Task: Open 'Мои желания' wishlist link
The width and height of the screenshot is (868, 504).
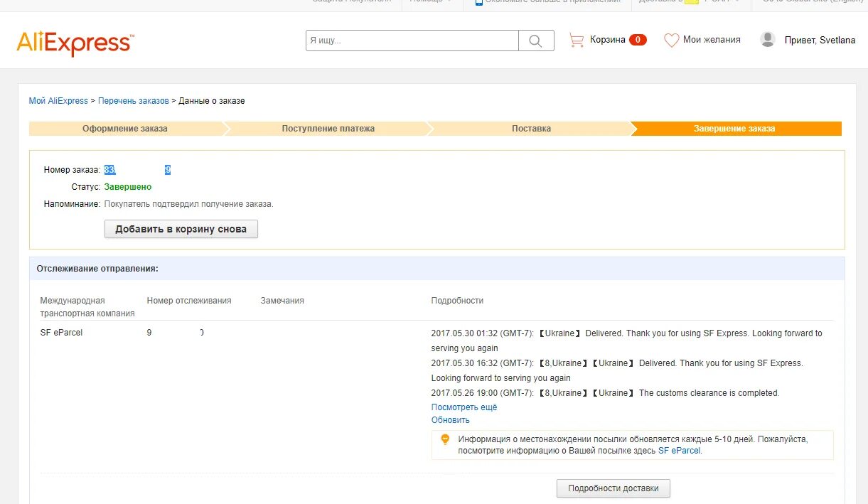Action: (712, 40)
